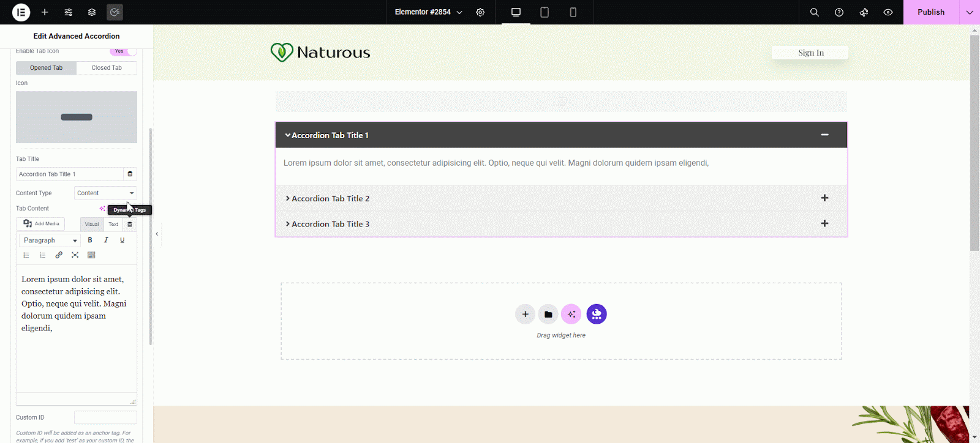Viewport: 980px width, 443px height.
Task: Collapse Accordion Tab Title 1 minus toggle
Action: point(824,135)
